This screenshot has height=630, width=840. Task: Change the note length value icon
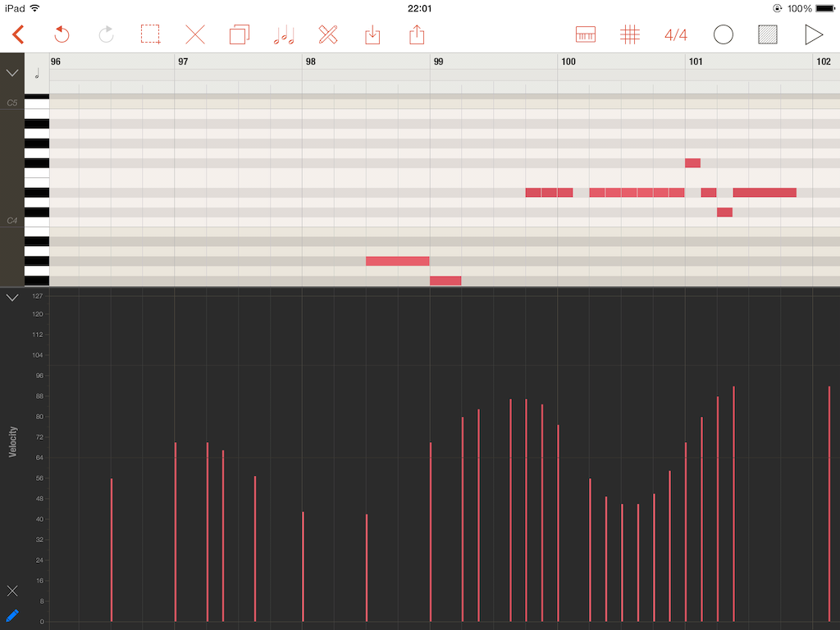[37, 73]
